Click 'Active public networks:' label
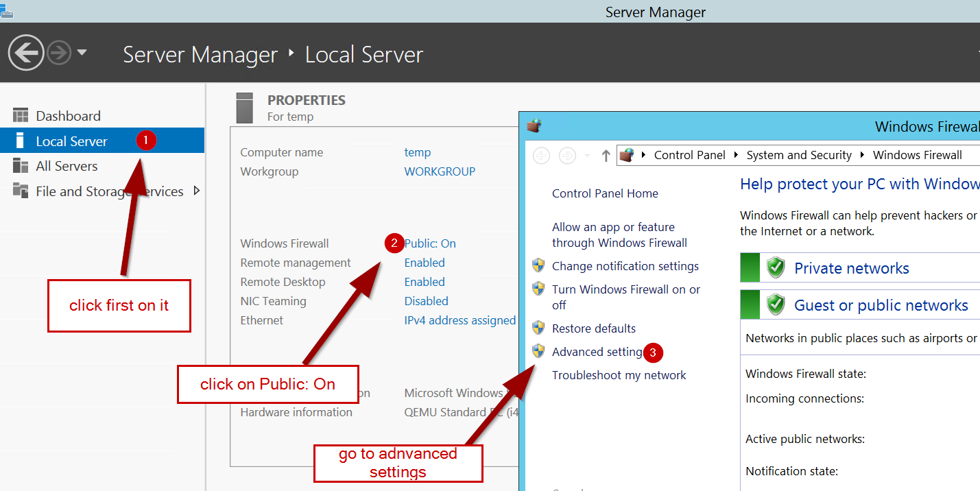This screenshot has width=980, height=491. (805, 439)
